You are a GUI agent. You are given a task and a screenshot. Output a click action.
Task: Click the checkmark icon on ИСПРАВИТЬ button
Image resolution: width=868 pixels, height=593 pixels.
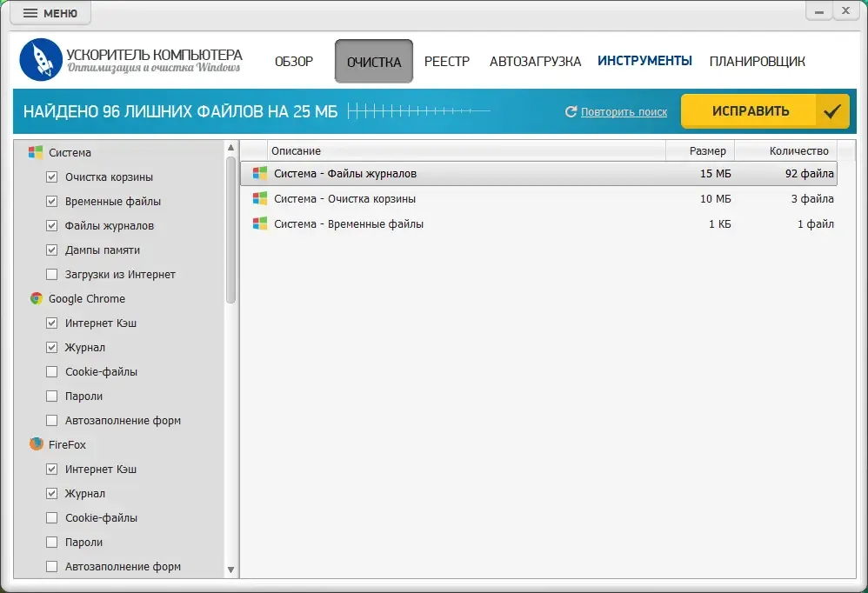point(832,111)
